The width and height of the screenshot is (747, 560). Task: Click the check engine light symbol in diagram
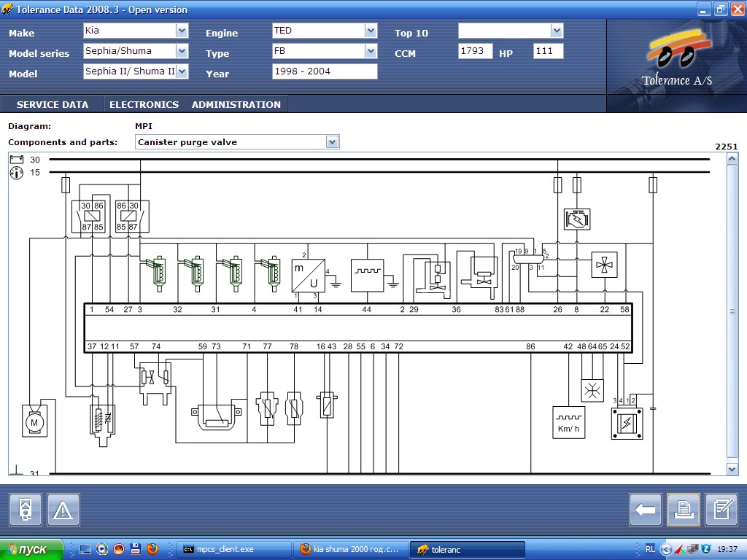coord(576,219)
